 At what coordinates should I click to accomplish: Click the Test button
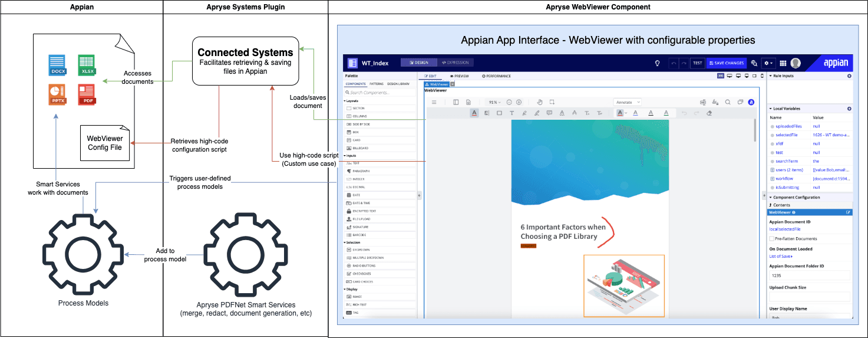coord(697,63)
